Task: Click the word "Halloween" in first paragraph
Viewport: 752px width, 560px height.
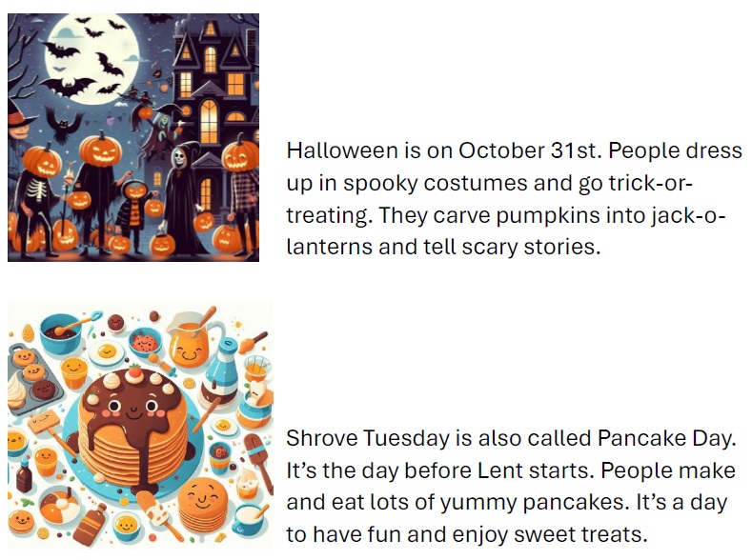Action: pyautogui.click(x=338, y=150)
